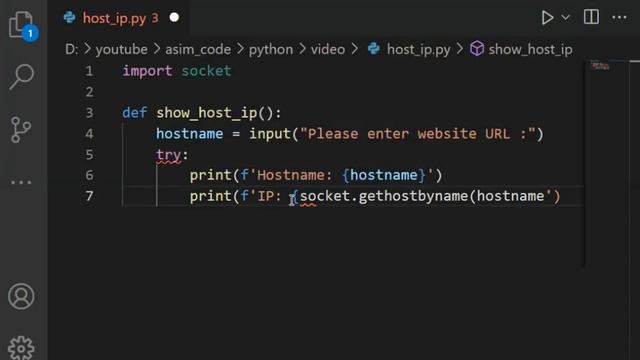Image resolution: width=640 pixels, height=360 pixels.
Task: Click line number 7 in gutter
Action: coord(89,196)
